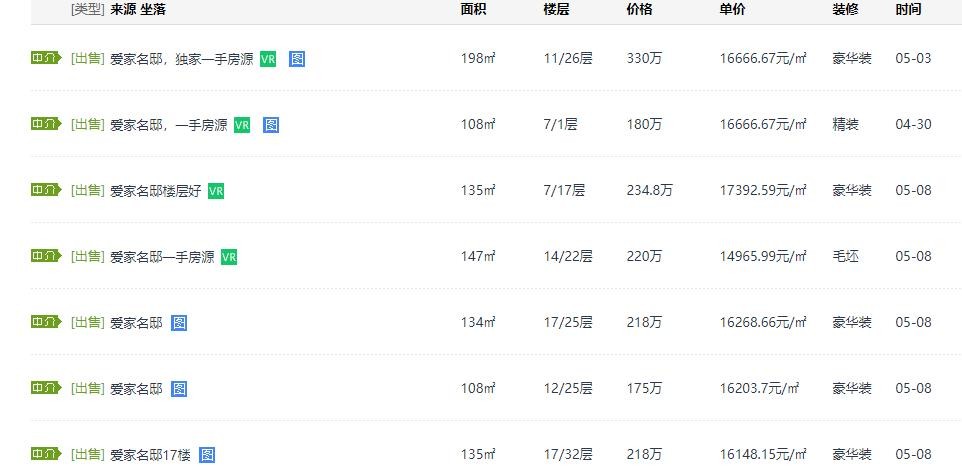Click the 面积 column header
The width and height of the screenshot is (962, 472).
473,9
